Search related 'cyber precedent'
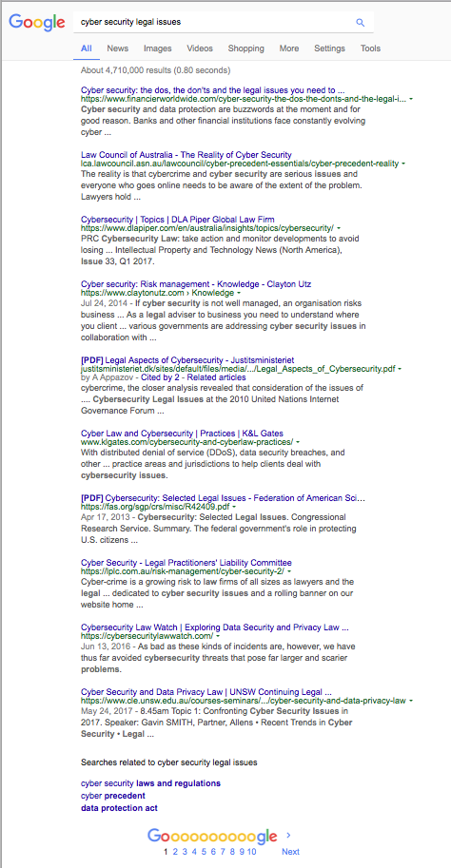This screenshot has height=868, width=451. coord(113,796)
